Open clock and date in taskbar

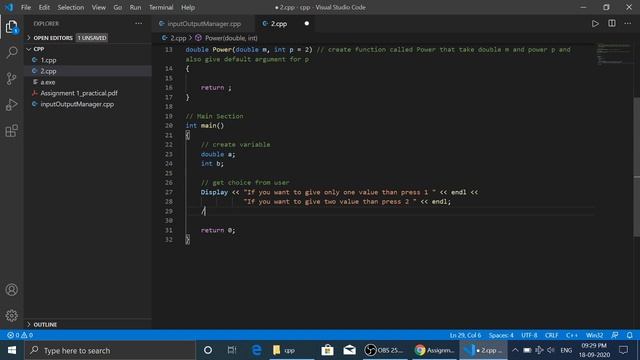click(594, 350)
